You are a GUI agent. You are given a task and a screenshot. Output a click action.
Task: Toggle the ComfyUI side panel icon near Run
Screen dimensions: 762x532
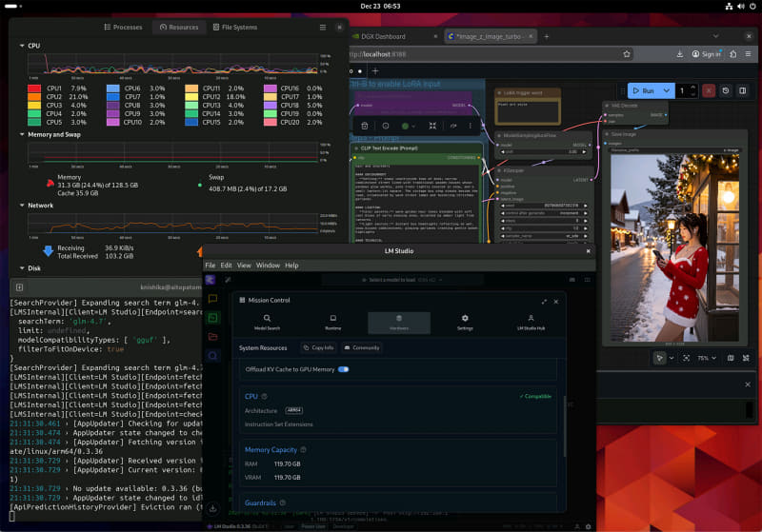(743, 90)
